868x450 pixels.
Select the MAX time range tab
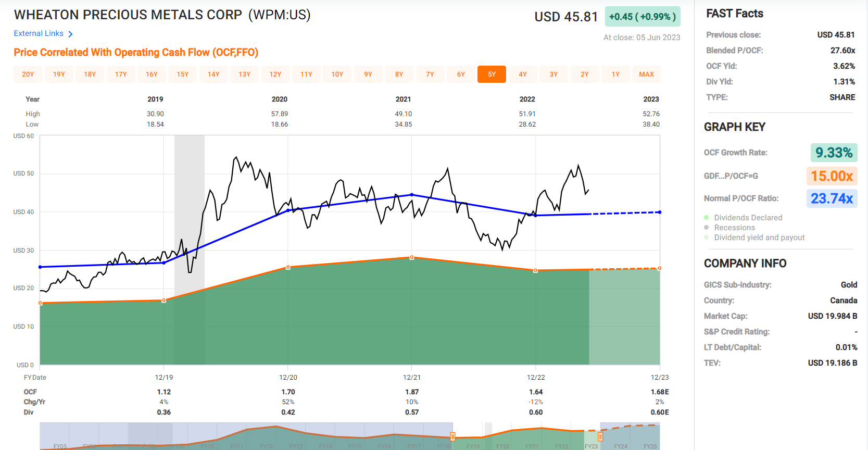coord(646,74)
